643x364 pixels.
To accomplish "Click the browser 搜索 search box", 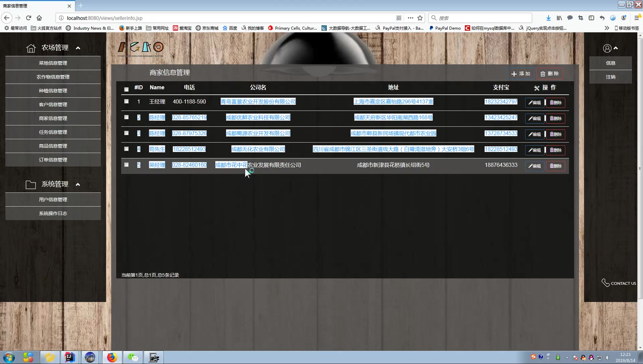I will tap(481, 18).
